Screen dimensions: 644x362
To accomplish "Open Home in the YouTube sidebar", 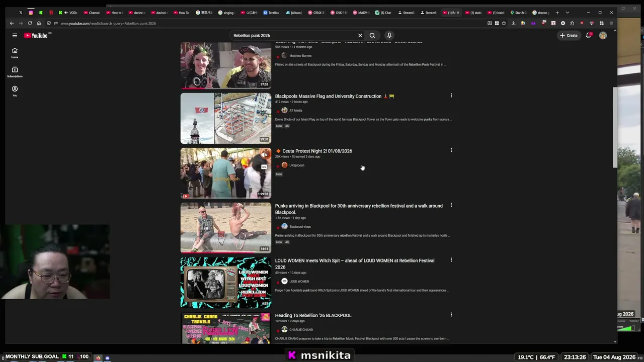I will click(15, 53).
